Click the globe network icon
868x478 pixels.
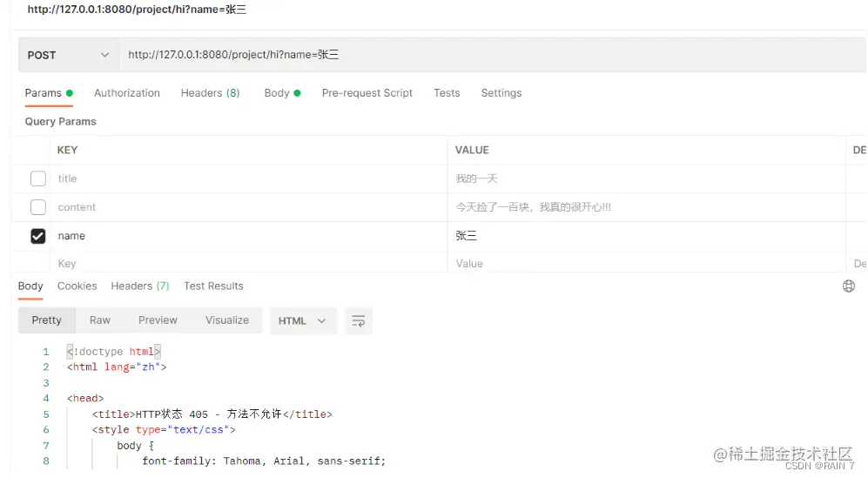pyautogui.click(x=849, y=286)
